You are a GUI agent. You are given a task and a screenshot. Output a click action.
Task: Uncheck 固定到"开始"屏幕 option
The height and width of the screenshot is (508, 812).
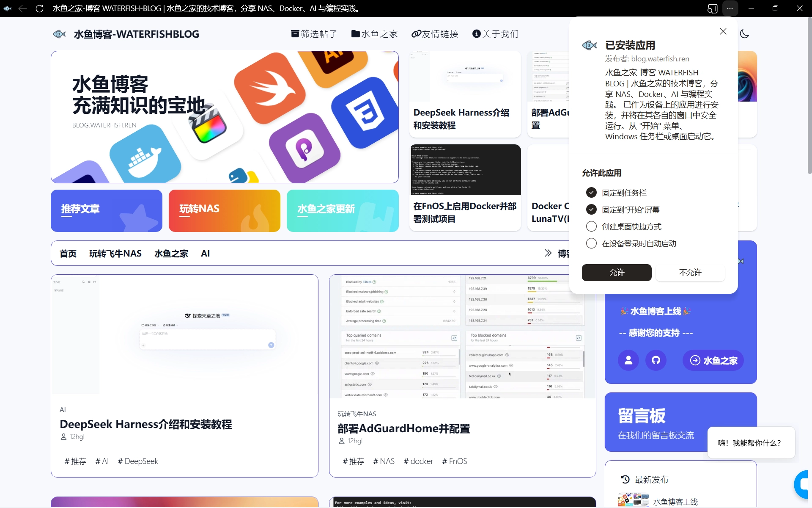[591, 210]
